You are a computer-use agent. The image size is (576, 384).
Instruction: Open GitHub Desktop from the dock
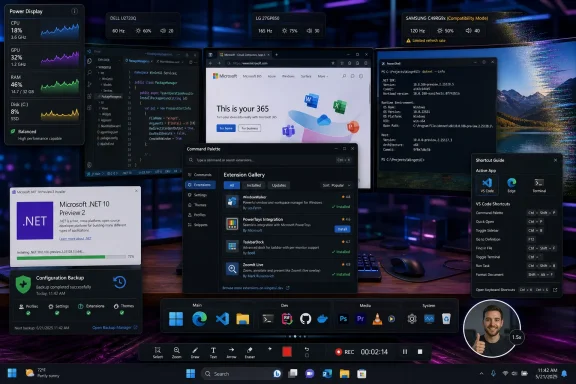pos(305,319)
